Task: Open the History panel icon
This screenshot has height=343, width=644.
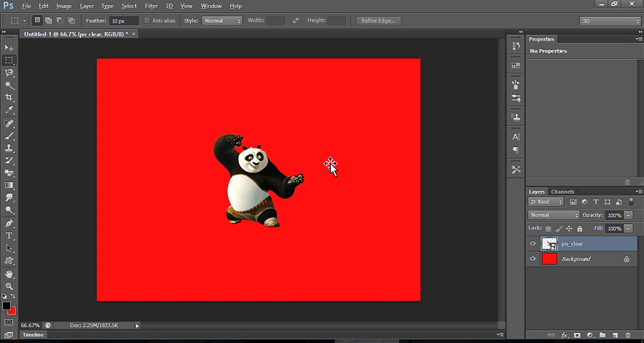Action: pos(516,46)
